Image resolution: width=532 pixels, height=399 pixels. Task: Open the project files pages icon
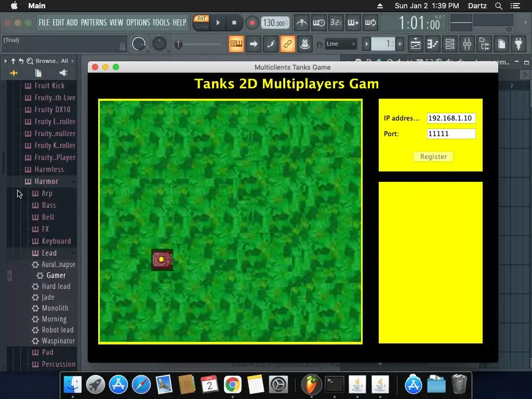[x=501, y=44]
